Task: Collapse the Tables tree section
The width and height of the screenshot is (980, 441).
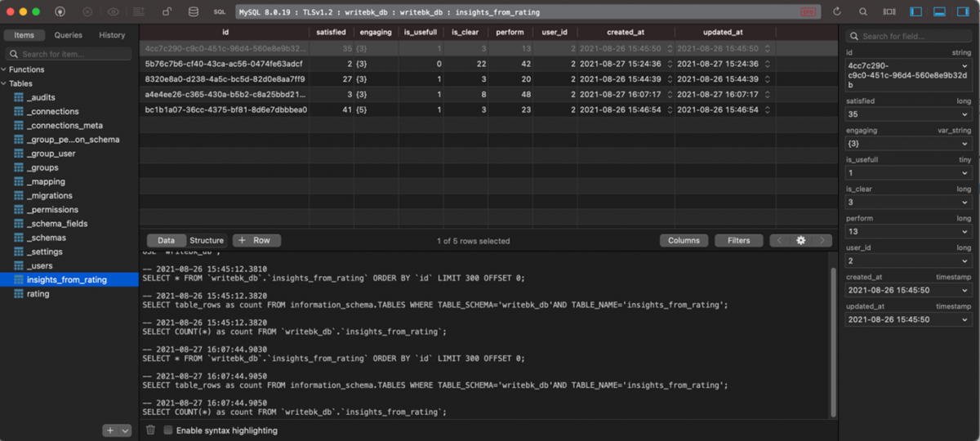Action: point(5,83)
